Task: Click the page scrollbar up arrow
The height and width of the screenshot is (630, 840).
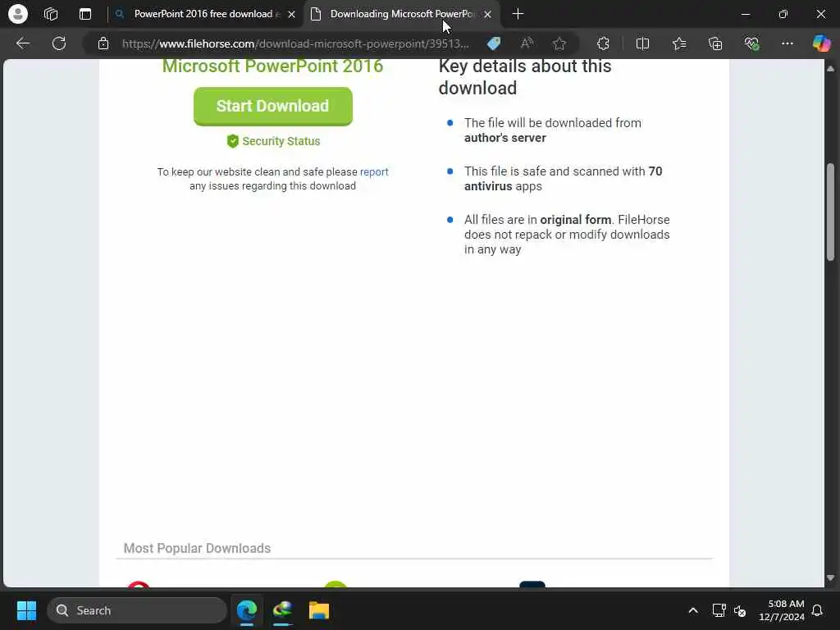Action: 830,69
